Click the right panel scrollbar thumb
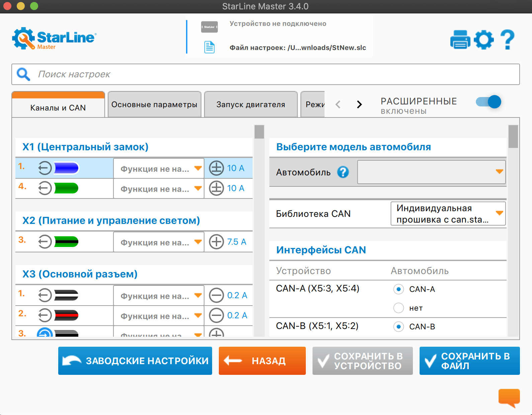 coord(513,137)
